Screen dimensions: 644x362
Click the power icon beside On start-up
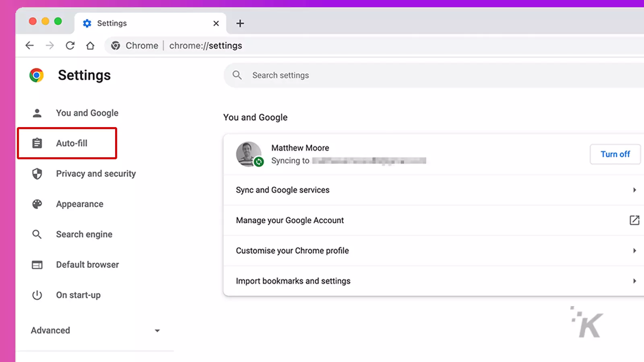37,295
